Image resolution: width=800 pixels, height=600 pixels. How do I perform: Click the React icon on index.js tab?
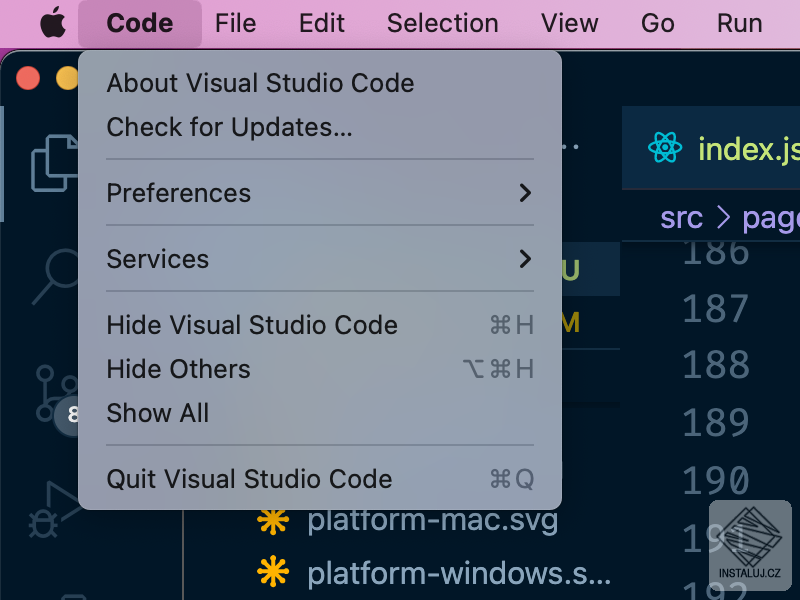click(x=665, y=147)
